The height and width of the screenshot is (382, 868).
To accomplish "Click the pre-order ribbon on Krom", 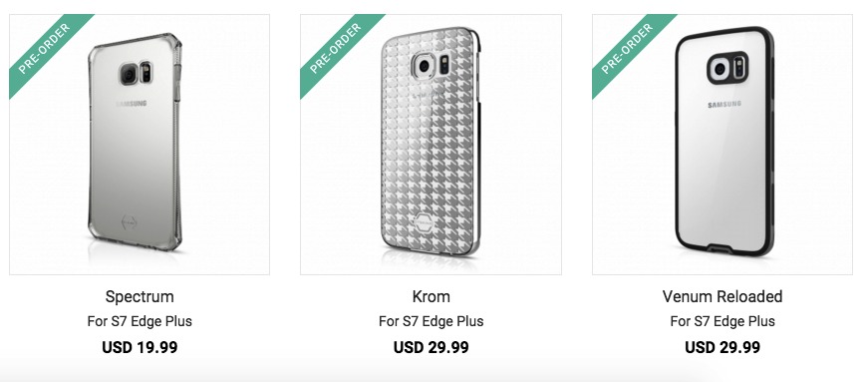I will click(337, 50).
